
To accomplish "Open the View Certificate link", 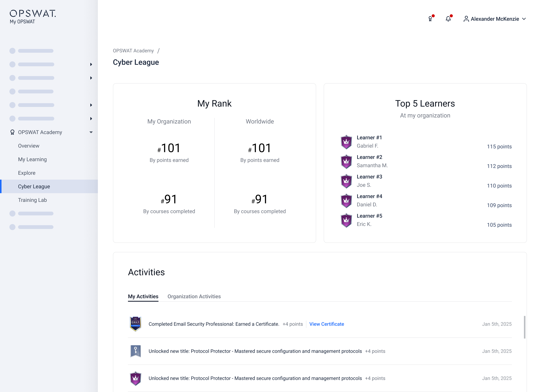I will pyautogui.click(x=327, y=324).
